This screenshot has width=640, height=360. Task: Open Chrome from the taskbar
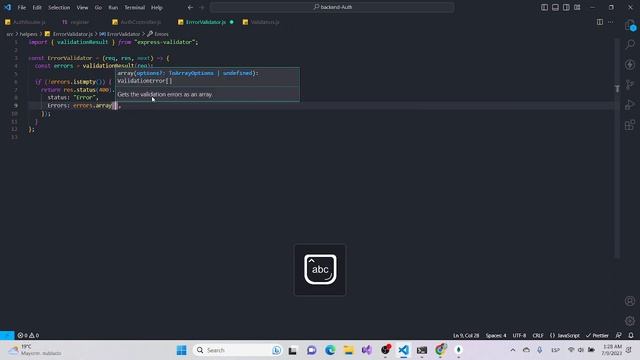coord(440,350)
